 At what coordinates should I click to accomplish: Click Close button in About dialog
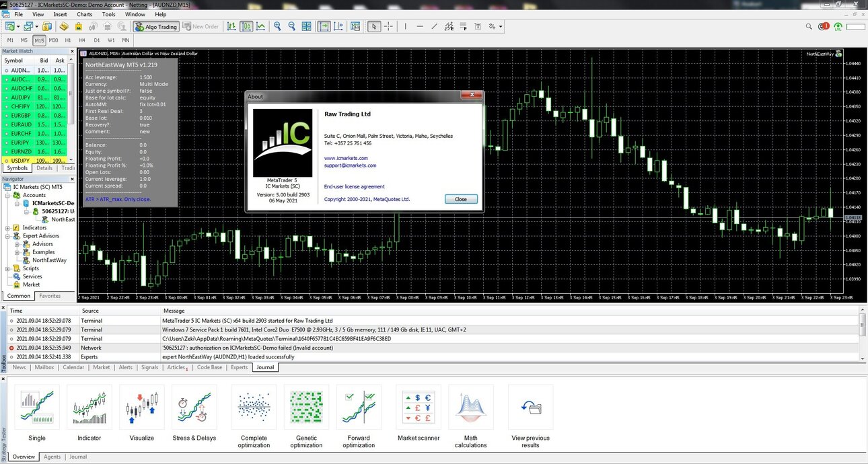[461, 199]
